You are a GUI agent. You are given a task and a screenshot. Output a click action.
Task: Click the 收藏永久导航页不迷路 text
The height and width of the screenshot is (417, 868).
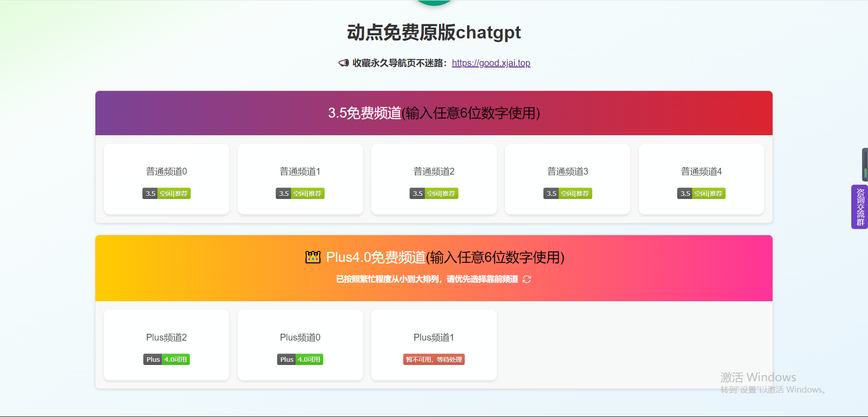[400, 63]
